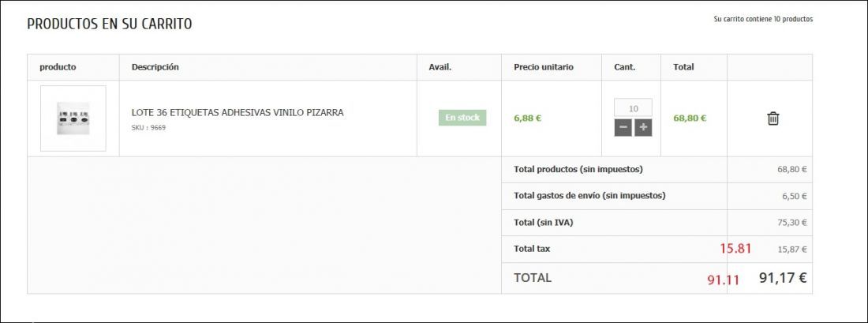Increase quantity with the plus button
The width and height of the screenshot is (868, 323).
(x=642, y=128)
